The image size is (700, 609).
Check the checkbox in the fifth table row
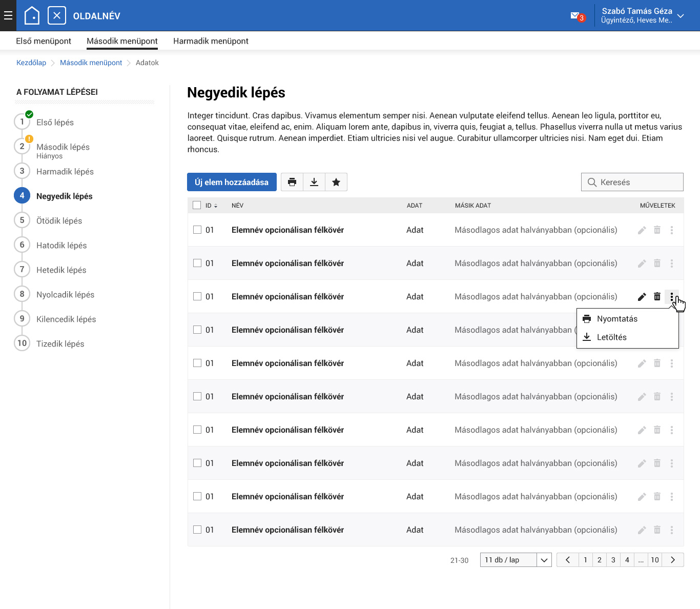coord(197,363)
